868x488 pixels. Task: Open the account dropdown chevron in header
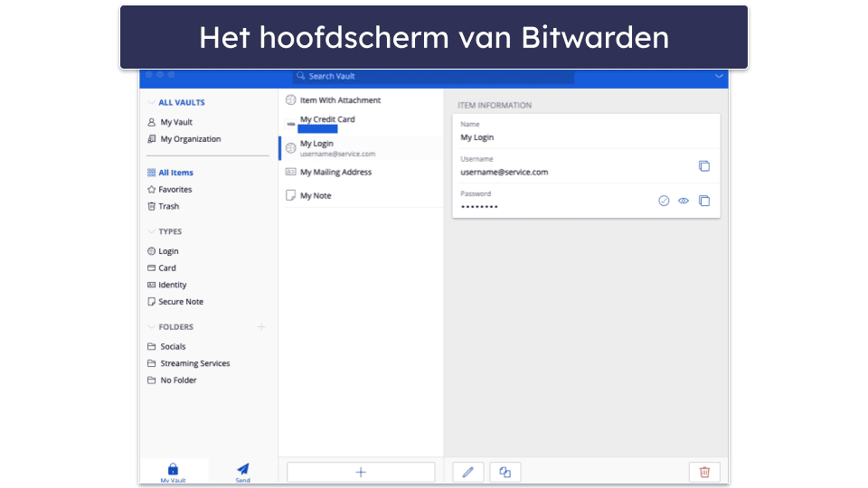coord(719,76)
